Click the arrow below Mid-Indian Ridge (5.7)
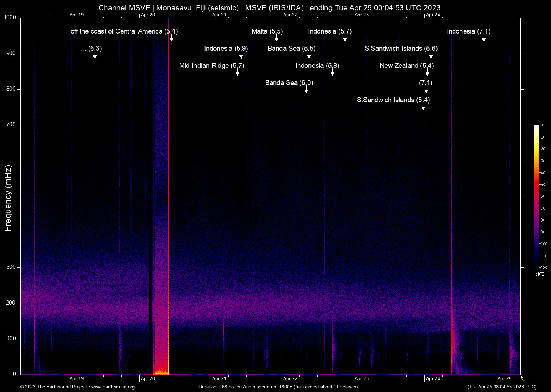The height and width of the screenshot is (392, 551). 237,73
